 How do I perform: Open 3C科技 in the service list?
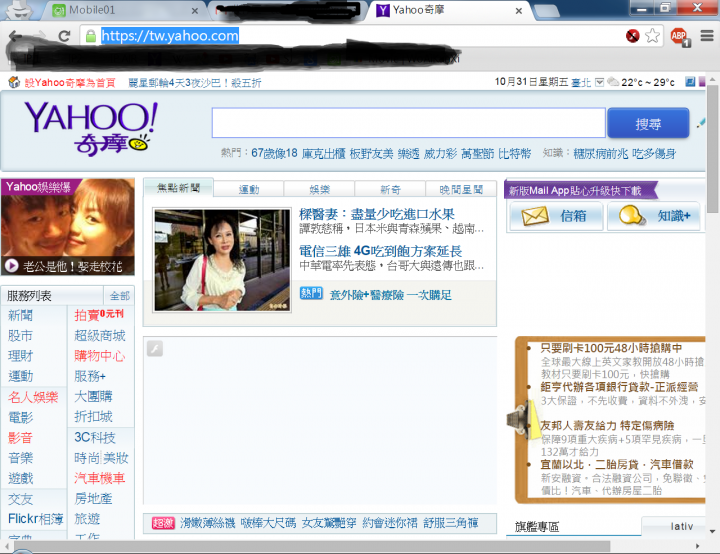(95, 437)
